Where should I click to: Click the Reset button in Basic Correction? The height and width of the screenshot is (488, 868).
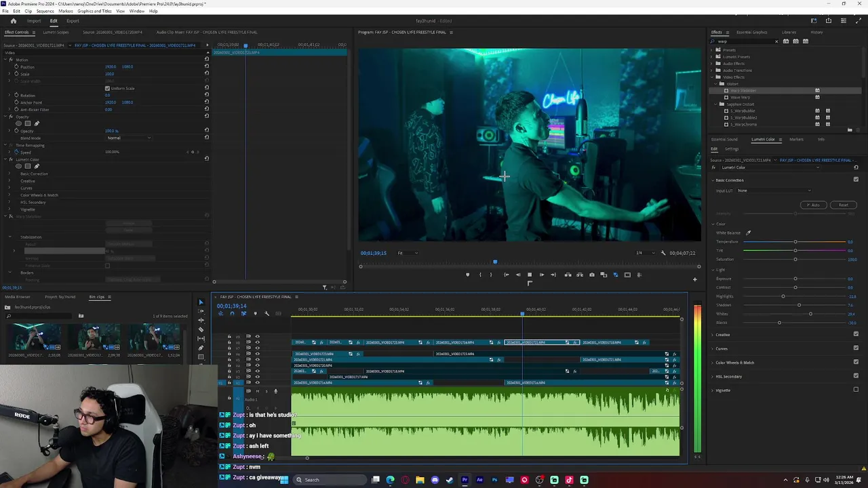point(843,205)
